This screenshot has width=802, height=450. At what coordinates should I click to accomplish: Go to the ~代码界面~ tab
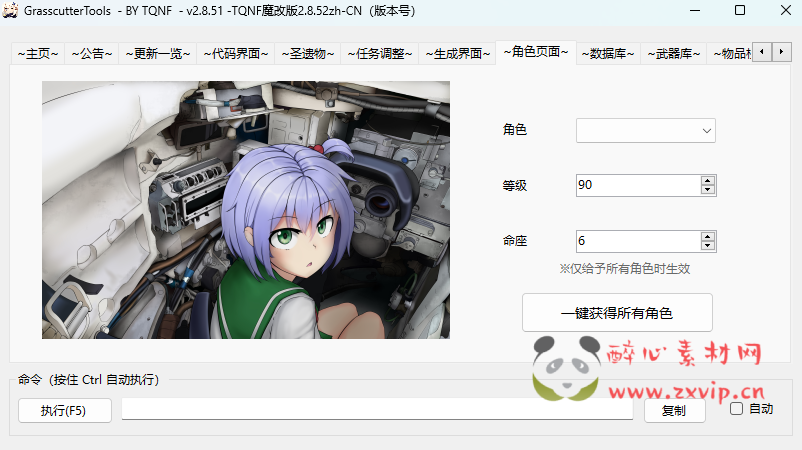235,54
